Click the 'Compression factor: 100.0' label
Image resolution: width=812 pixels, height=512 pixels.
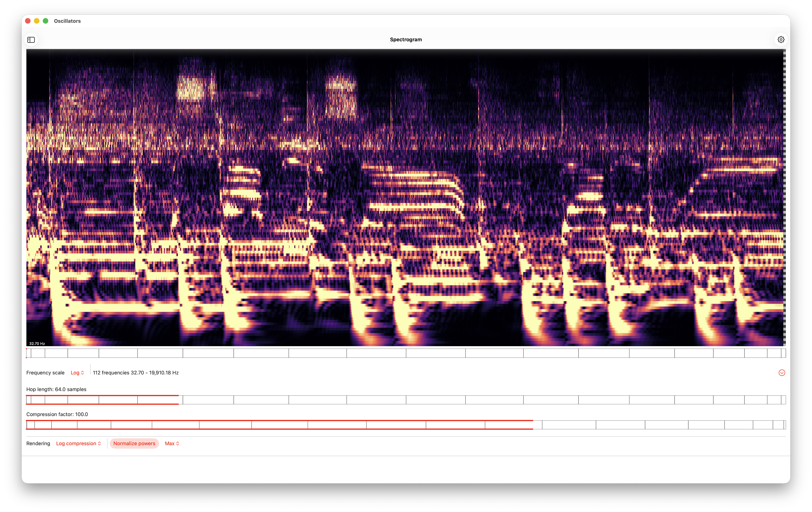[57, 414]
